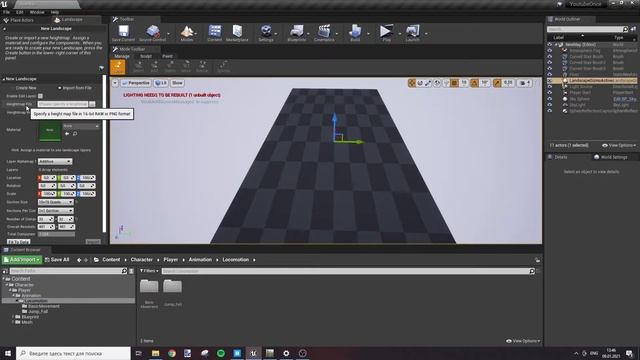
Task: Click the Save All button
Action: click(57, 260)
